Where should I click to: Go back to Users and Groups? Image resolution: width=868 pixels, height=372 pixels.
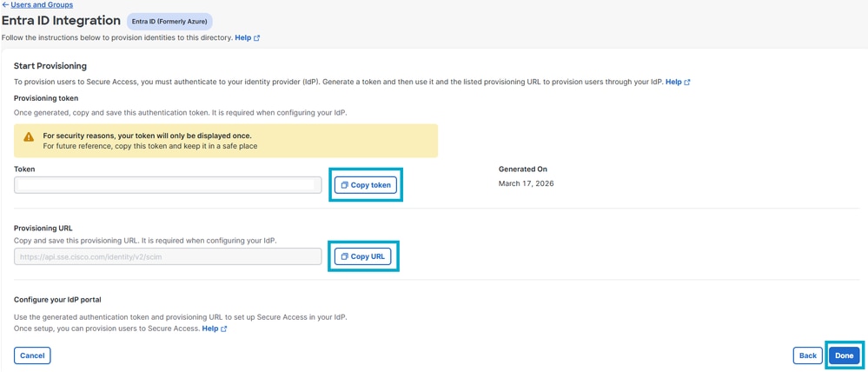tap(37, 5)
